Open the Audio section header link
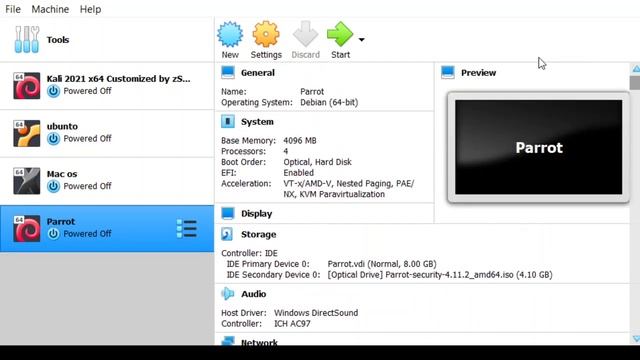The width and height of the screenshot is (640, 360). (253, 294)
